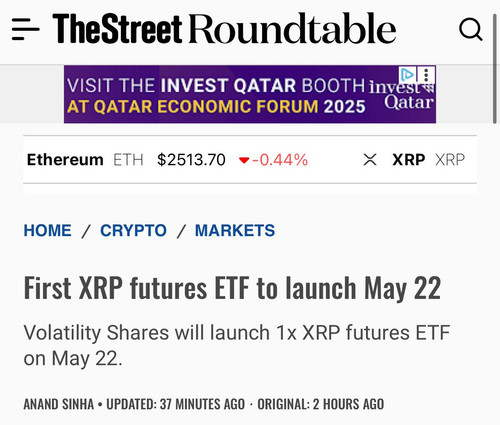Viewport: 500px width, 425px height.
Task: Open the hamburger navigation menu
Action: (x=26, y=29)
